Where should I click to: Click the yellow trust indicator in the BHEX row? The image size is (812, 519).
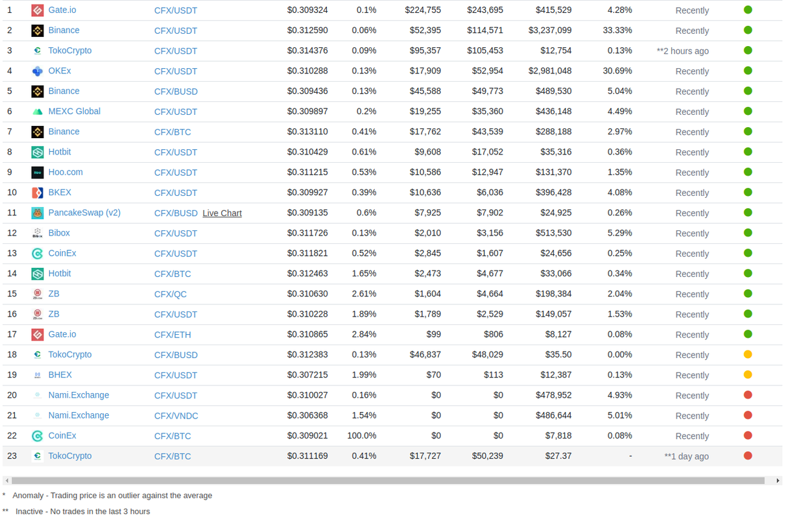(x=748, y=375)
